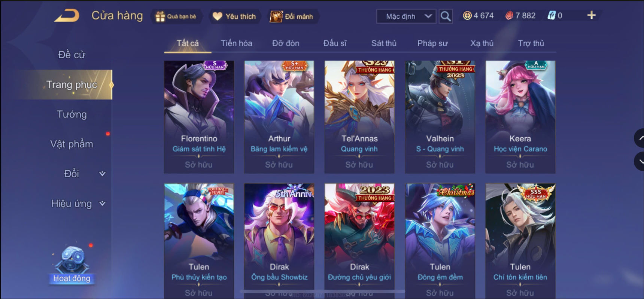Tap the plus icon to add currency
This screenshot has width=644, height=299.
coord(591,15)
